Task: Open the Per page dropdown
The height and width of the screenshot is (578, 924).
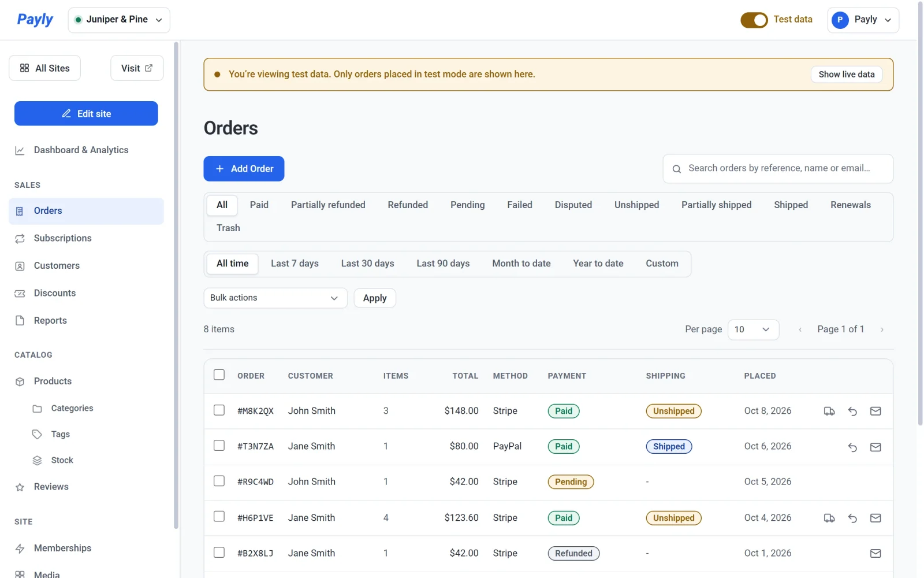Action: pyautogui.click(x=753, y=329)
